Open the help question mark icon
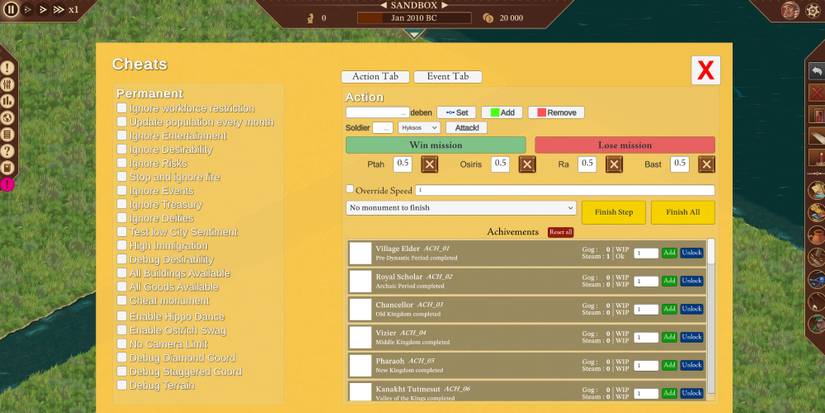This screenshot has width=825, height=413. tap(7, 151)
